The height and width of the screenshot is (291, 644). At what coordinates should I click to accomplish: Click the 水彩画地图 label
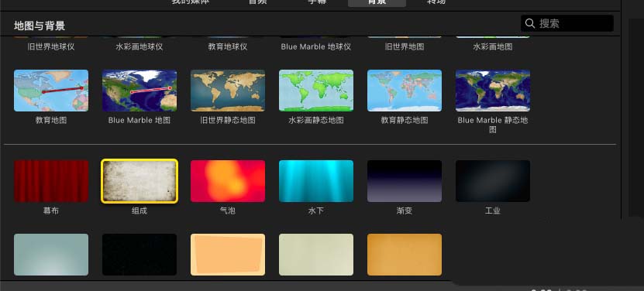point(492,46)
